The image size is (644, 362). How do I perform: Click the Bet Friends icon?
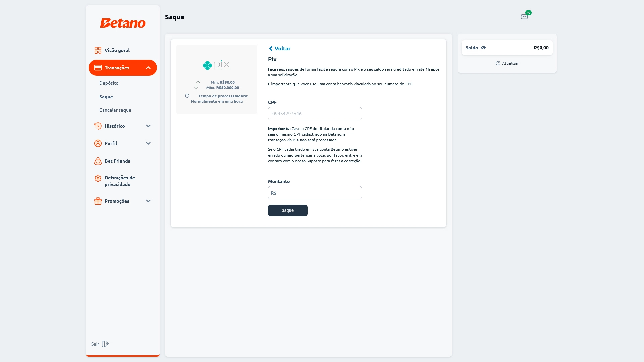coord(98,161)
